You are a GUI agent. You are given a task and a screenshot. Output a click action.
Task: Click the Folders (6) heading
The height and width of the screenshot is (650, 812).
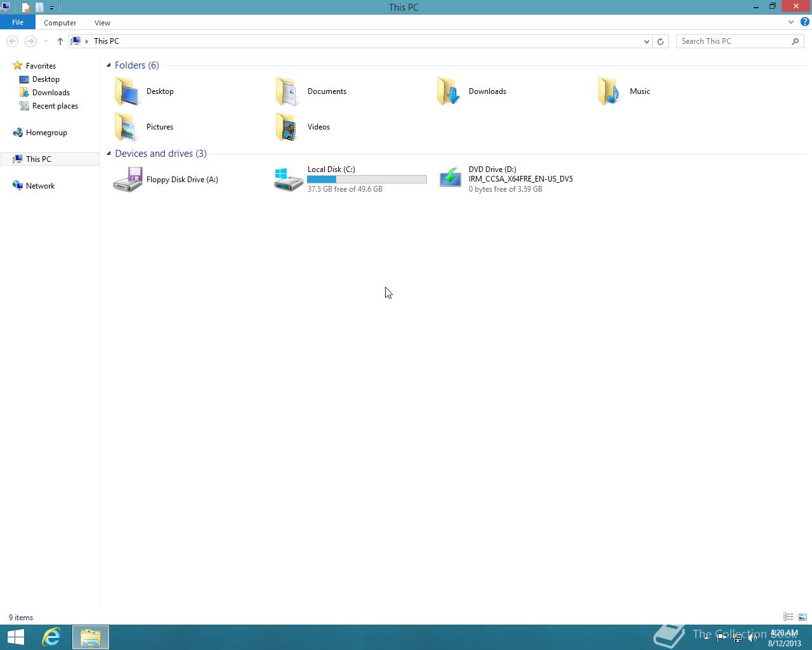[x=137, y=65]
